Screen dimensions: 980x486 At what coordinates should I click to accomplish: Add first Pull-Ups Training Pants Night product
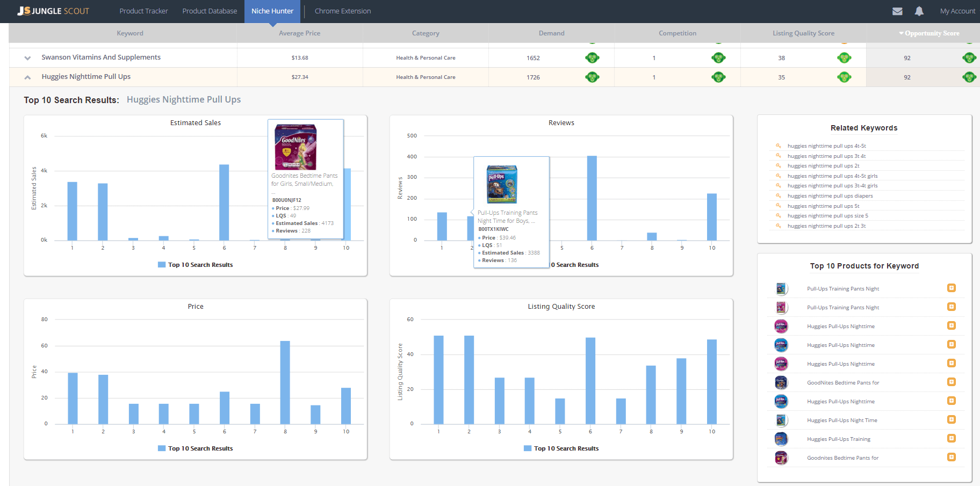(x=951, y=288)
